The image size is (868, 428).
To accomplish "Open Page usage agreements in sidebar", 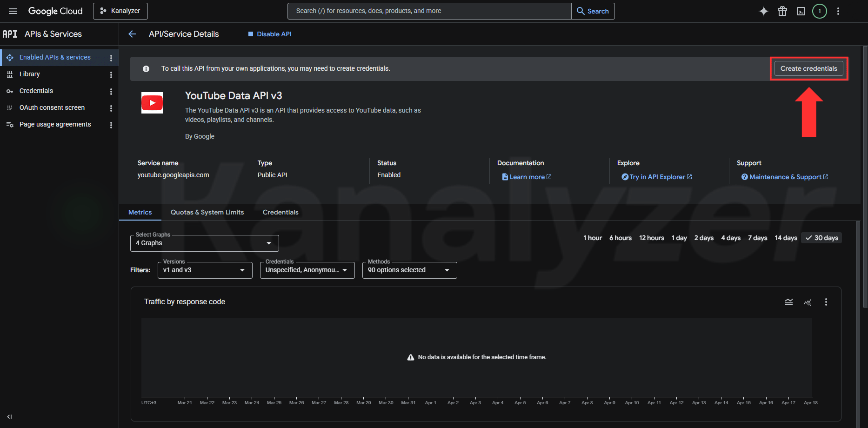I will (x=55, y=124).
